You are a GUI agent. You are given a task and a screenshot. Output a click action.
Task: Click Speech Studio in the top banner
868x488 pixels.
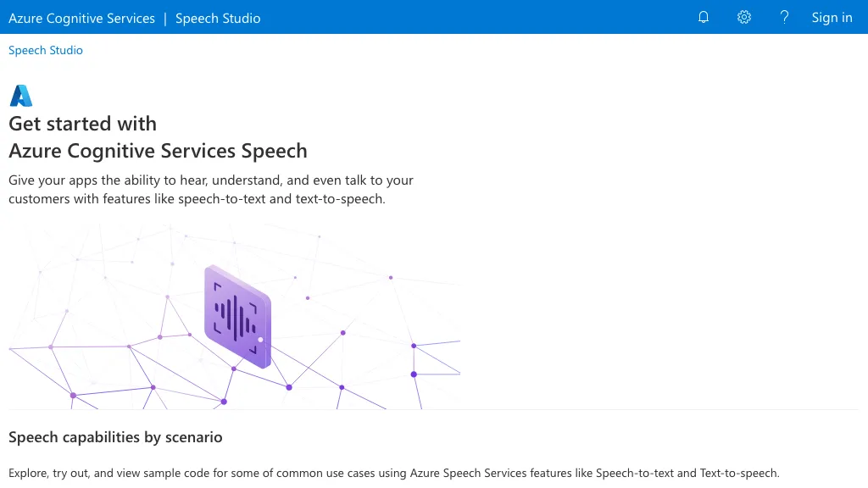(x=217, y=17)
